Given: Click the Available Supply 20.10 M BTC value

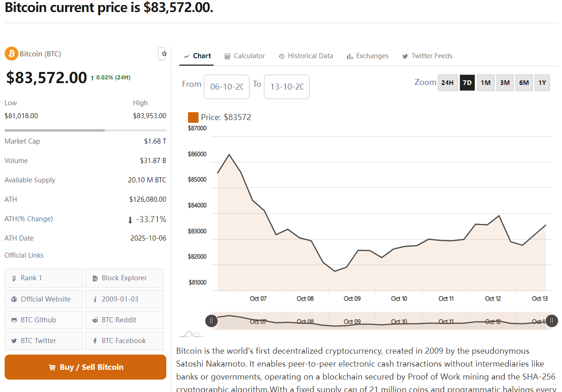Looking at the screenshot, I should click(x=147, y=180).
